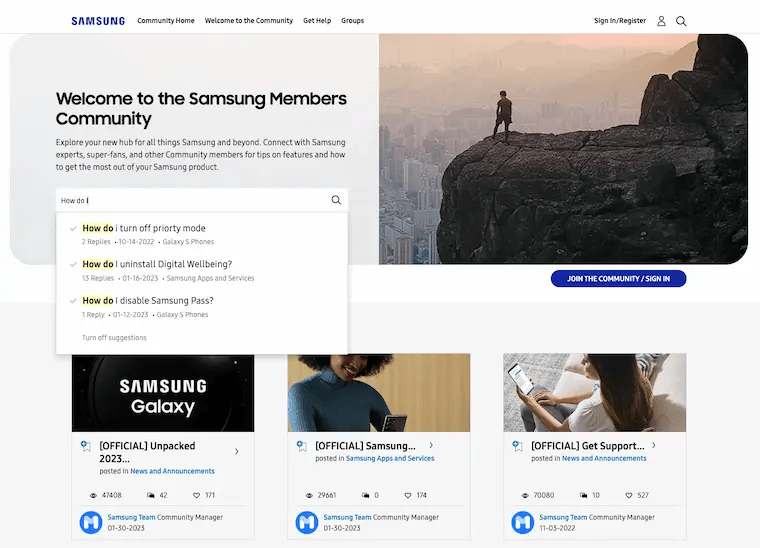
Task: Click Samsung Team avatar on Get Support card
Action: (x=522, y=522)
